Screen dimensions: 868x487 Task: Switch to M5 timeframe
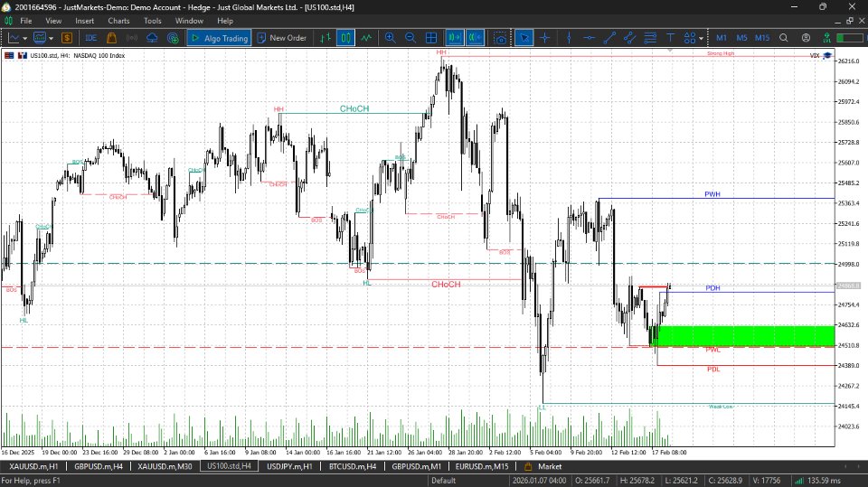(741, 38)
